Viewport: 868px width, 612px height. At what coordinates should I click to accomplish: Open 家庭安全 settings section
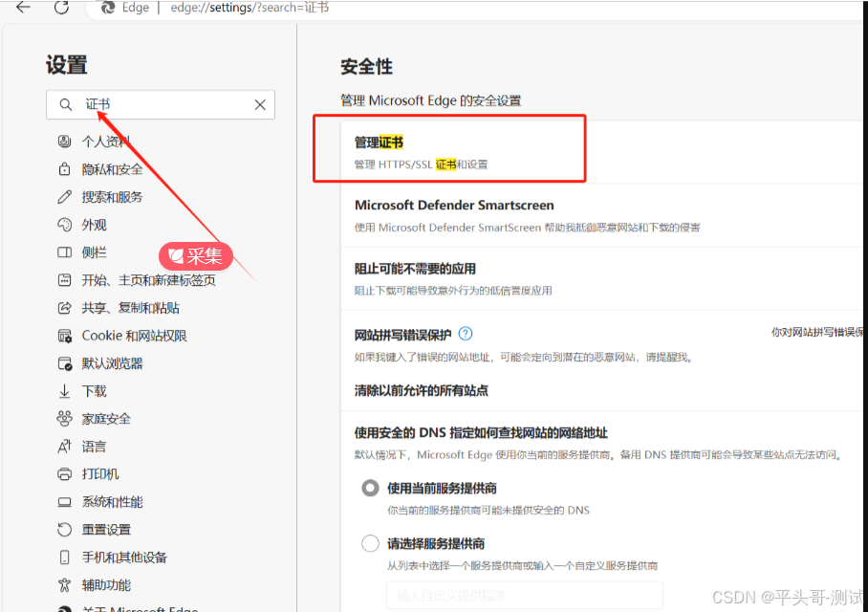106,419
